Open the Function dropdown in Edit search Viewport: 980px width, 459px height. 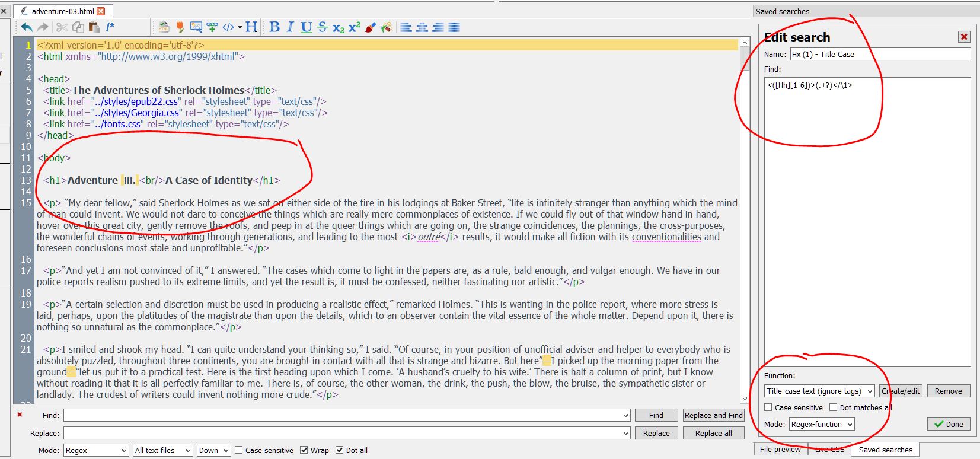click(x=819, y=391)
